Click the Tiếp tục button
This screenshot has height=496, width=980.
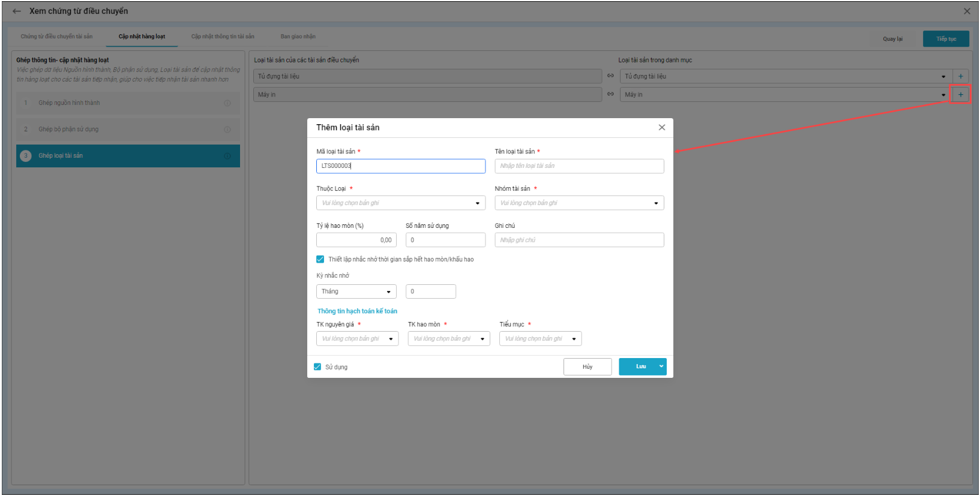pos(946,39)
